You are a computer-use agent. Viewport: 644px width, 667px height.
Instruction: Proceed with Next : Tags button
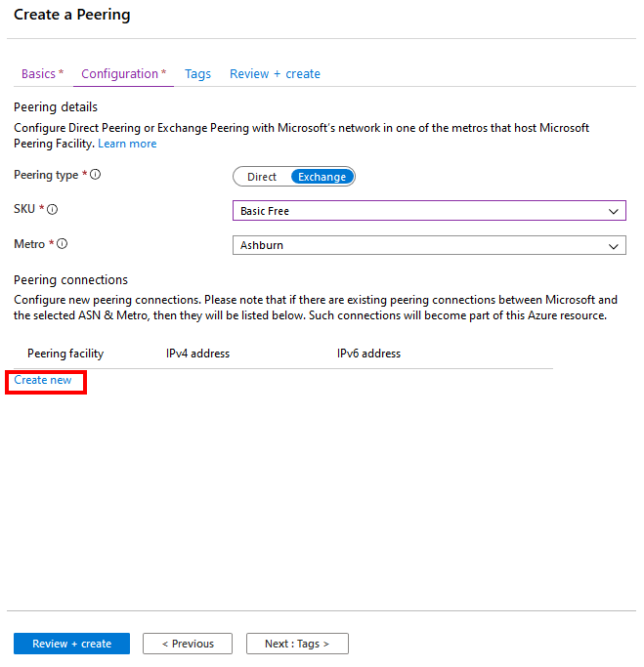297,644
